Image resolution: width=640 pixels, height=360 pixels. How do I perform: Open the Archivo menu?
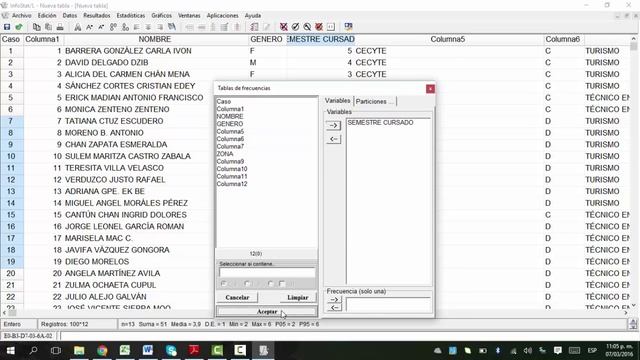click(x=22, y=16)
